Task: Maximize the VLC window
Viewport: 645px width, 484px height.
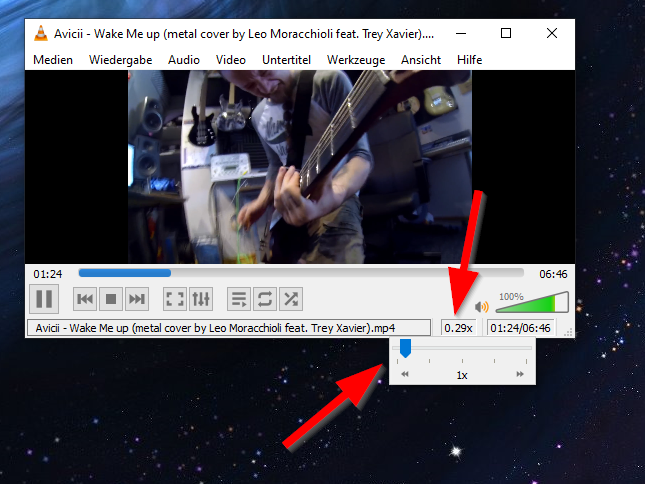Action: 506,33
